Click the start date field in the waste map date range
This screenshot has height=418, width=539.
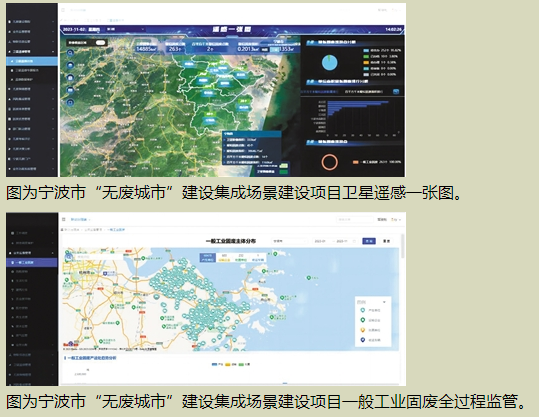[x=321, y=241]
